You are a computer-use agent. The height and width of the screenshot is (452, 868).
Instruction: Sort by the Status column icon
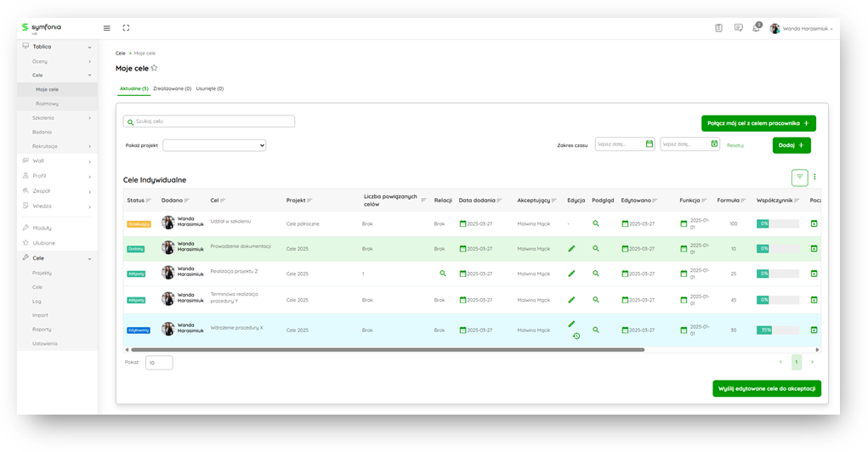149,201
